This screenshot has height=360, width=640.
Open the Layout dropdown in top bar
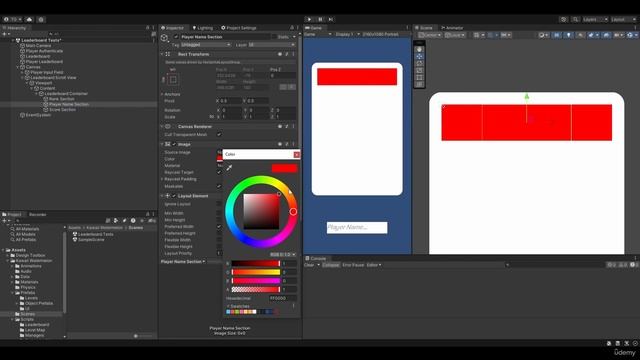point(623,19)
